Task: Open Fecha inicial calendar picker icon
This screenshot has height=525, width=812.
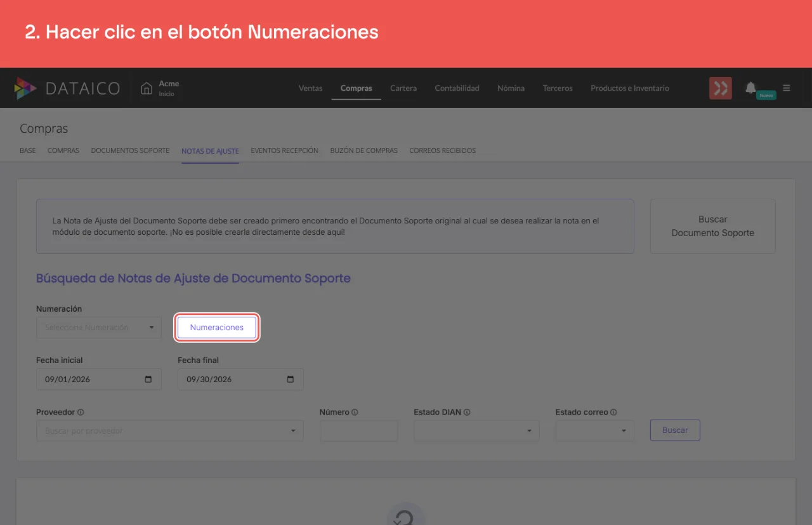Action: coord(148,380)
